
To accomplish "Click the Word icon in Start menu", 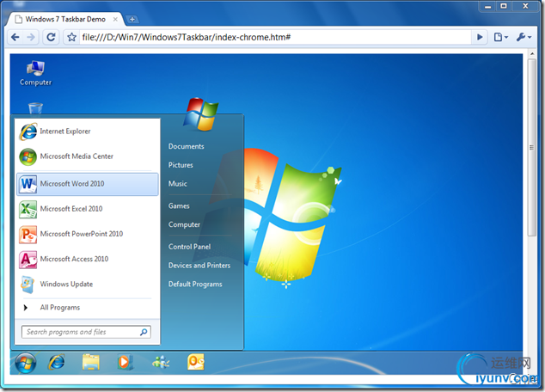I will tap(28, 184).
